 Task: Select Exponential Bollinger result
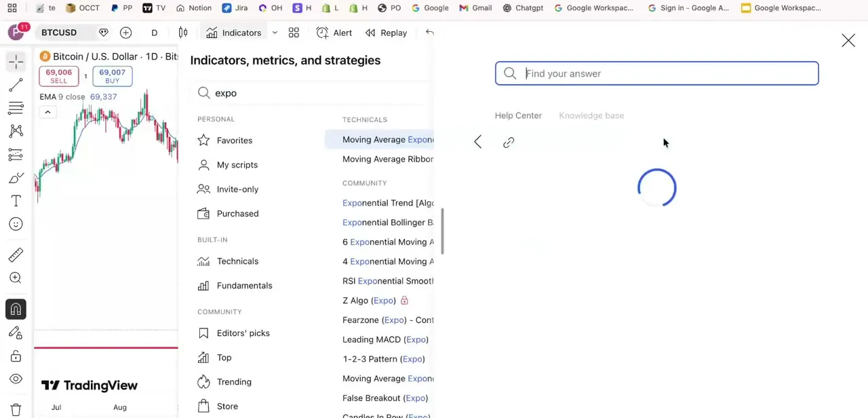click(388, 223)
